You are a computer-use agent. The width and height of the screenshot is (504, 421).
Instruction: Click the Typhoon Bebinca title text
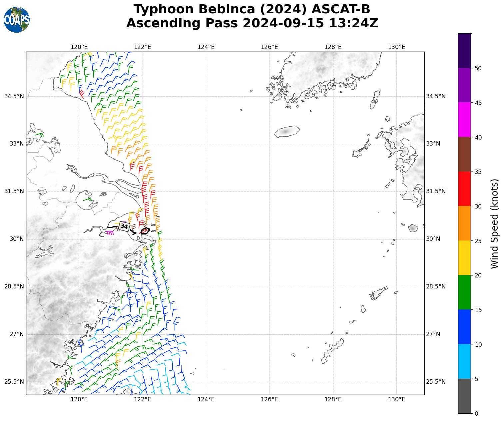pyautogui.click(x=252, y=9)
